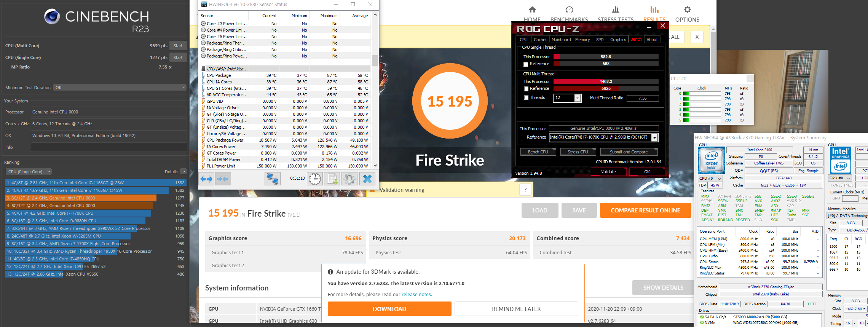Open the Reference processor dropdown in CPU-Z
Image resolution: width=868 pixels, height=327 pixels.
pos(654,137)
